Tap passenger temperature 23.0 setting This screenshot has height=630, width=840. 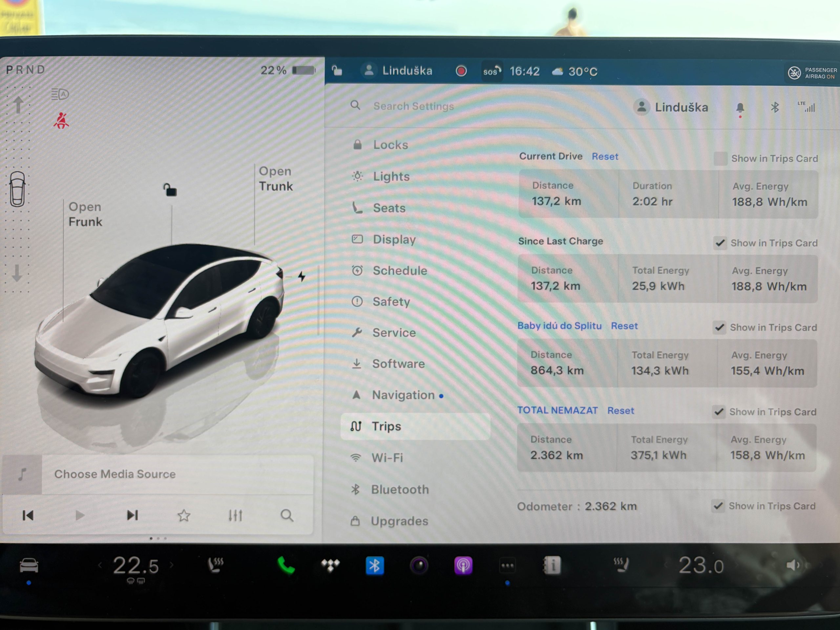click(x=701, y=565)
